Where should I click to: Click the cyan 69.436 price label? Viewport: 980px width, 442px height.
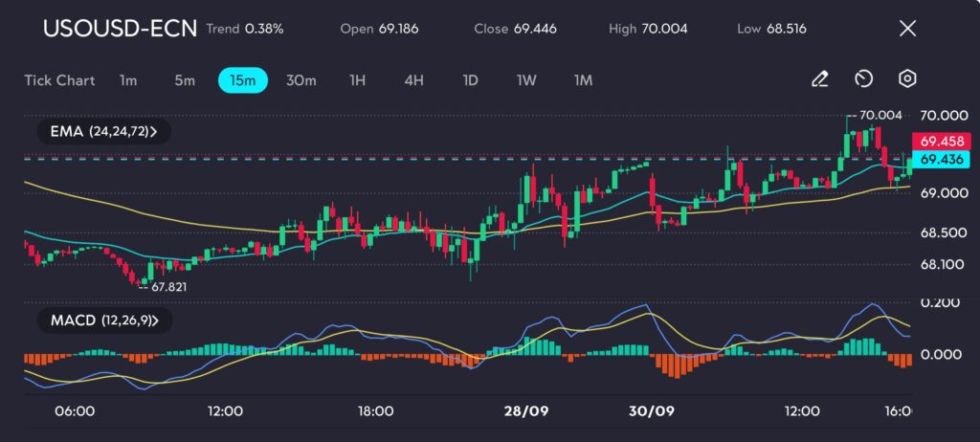[x=945, y=159]
